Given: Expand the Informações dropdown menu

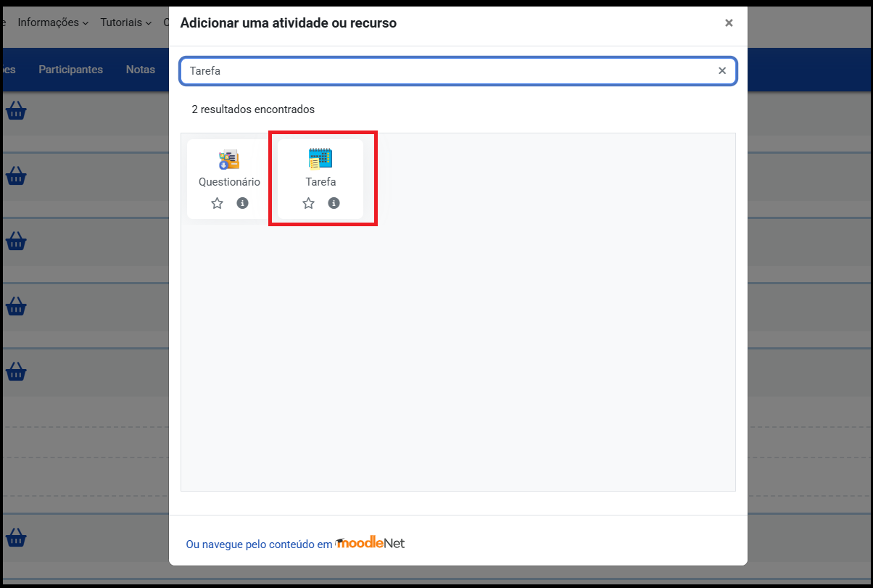Looking at the screenshot, I should click(53, 22).
